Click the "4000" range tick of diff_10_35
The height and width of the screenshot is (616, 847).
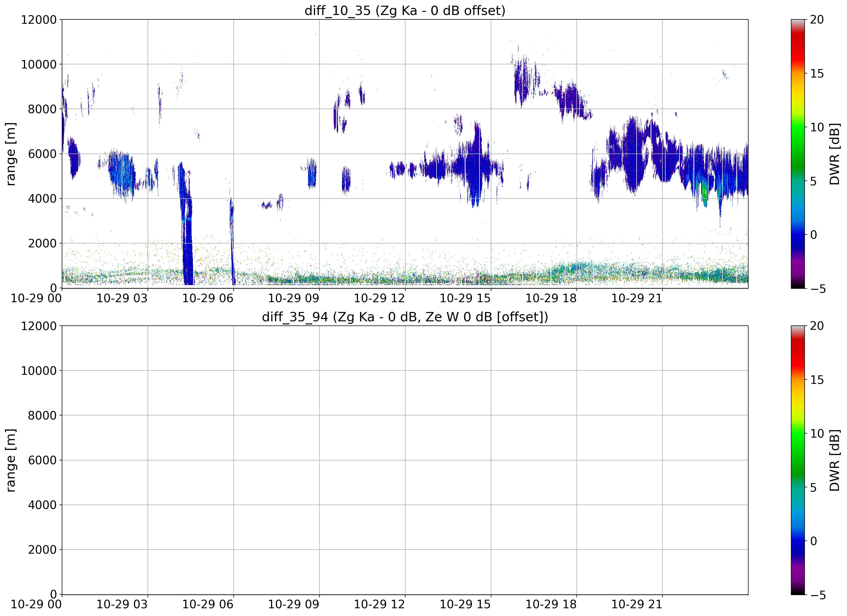point(42,198)
